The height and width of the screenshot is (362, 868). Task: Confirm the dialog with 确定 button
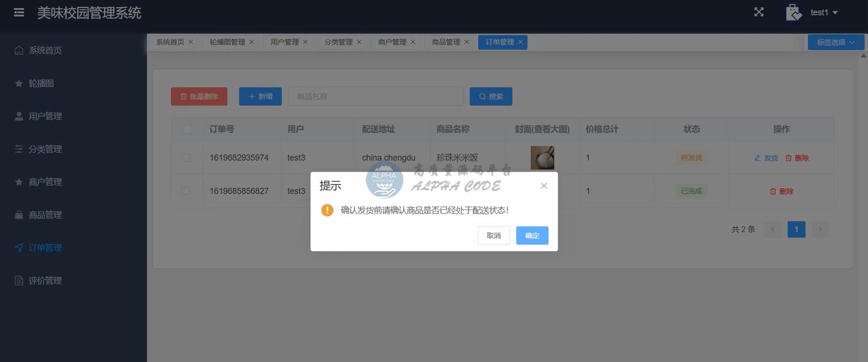pos(532,236)
